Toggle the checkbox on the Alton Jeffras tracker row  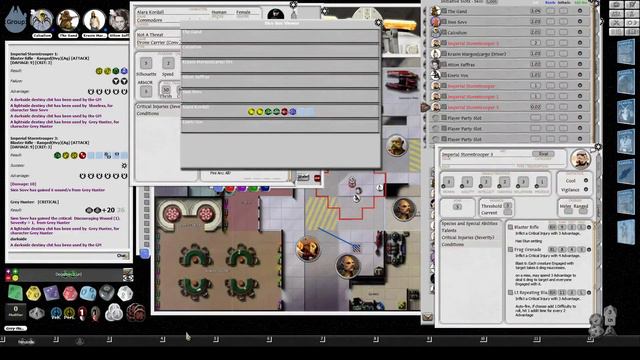(x=444, y=64)
